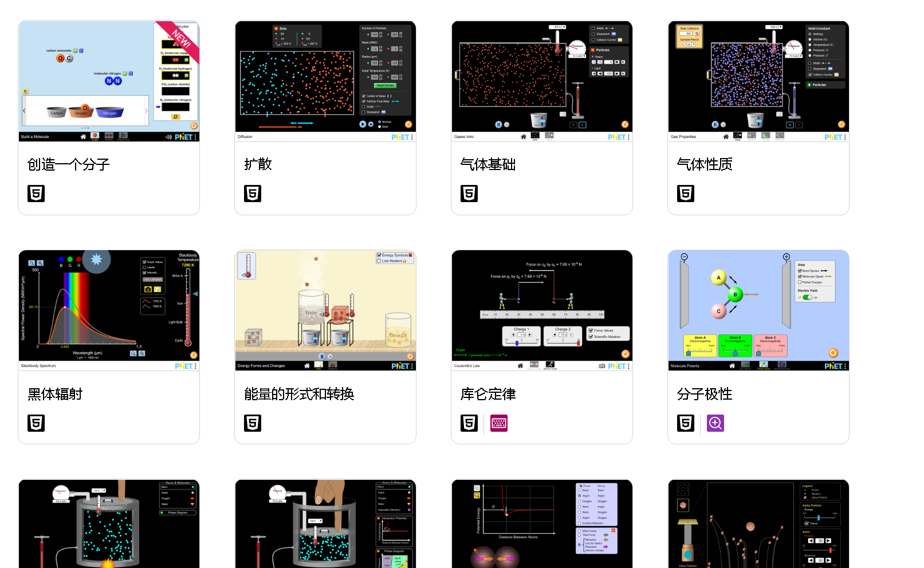Launch the Molecule Polarity thumbnail

point(758,310)
